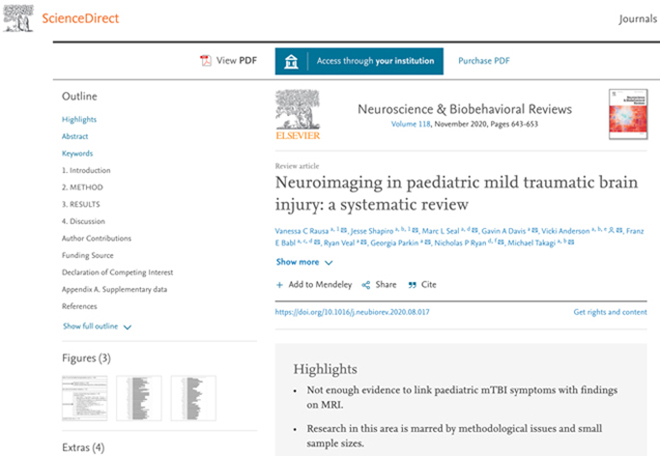
Task: Click the institution building icon
Action: pos(291,61)
